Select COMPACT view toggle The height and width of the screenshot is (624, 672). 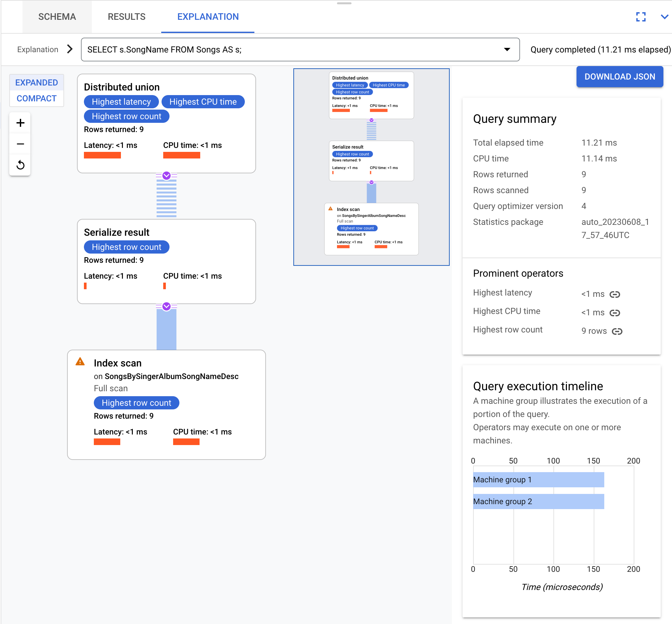coord(36,98)
